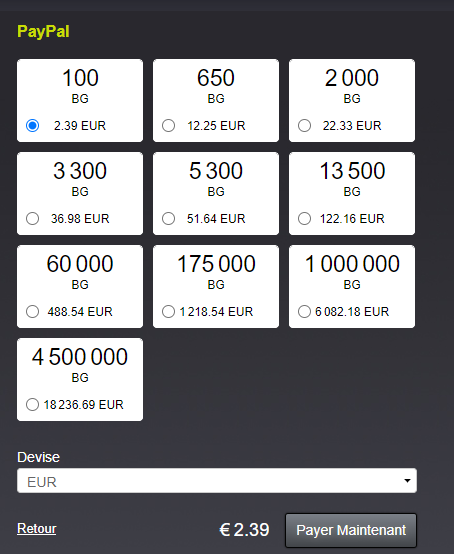Click the 60 000 BG package card
Screen dimensions: 454x554
(80, 286)
